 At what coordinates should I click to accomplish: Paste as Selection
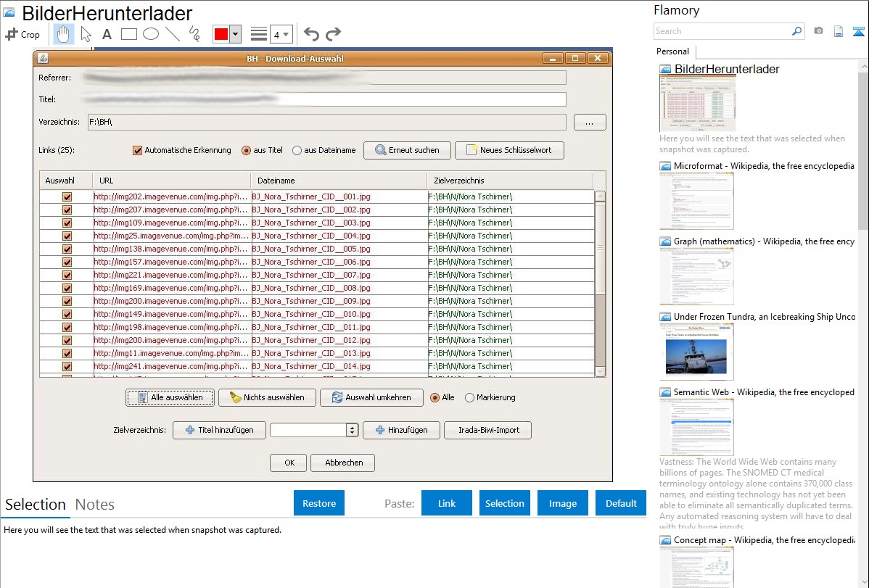(x=504, y=503)
